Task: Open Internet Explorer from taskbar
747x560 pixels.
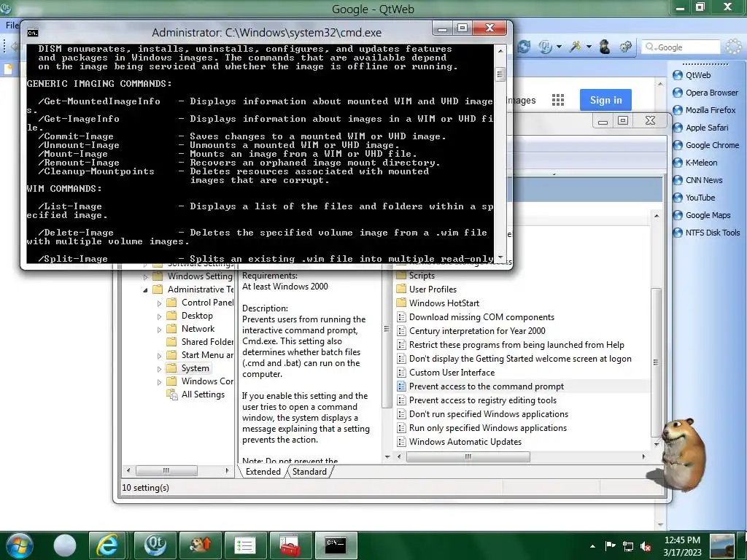Action: pos(107,545)
